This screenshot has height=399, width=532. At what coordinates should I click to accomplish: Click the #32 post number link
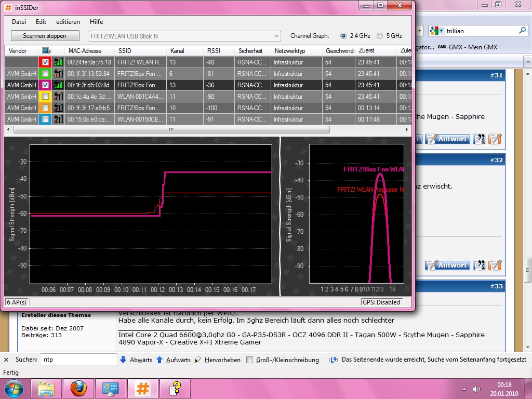pyautogui.click(x=496, y=160)
